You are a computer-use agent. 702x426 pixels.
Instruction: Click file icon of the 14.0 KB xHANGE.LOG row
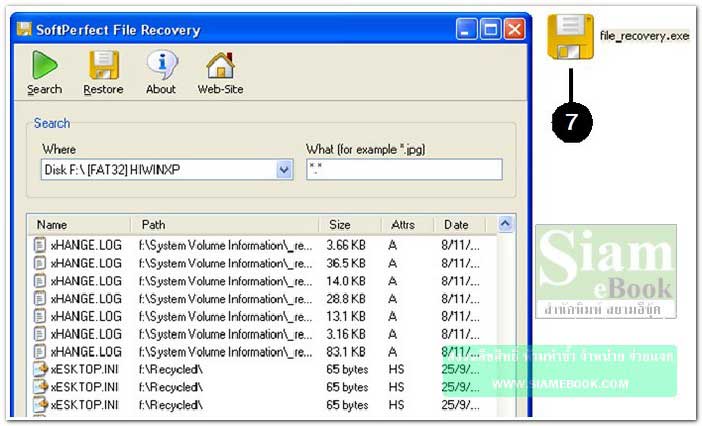coord(40,281)
